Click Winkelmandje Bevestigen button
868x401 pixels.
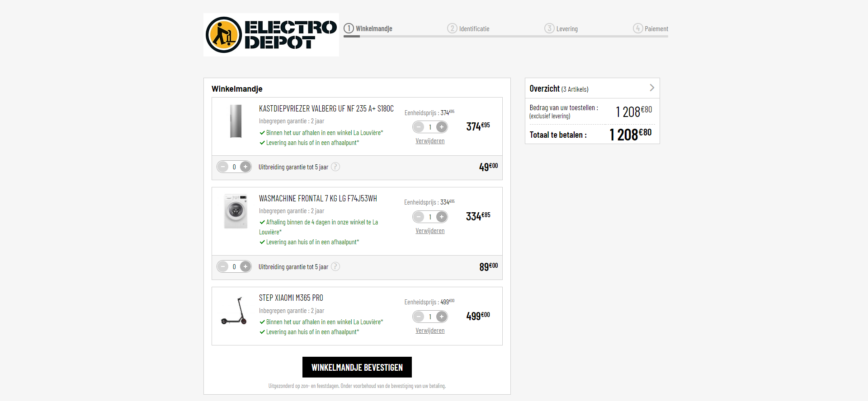357,367
